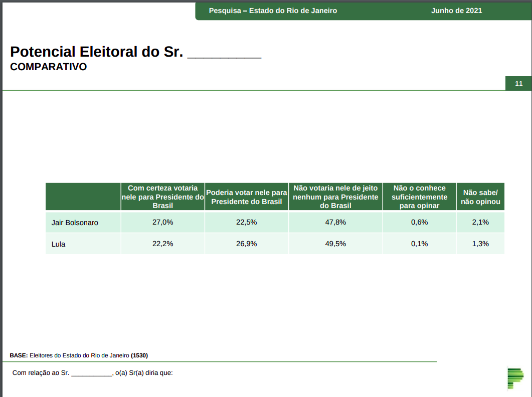Viewport: 532px width, 397px height.
Task: Select the 'Jair Bolsonaro' row label
Action: click(75, 223)
